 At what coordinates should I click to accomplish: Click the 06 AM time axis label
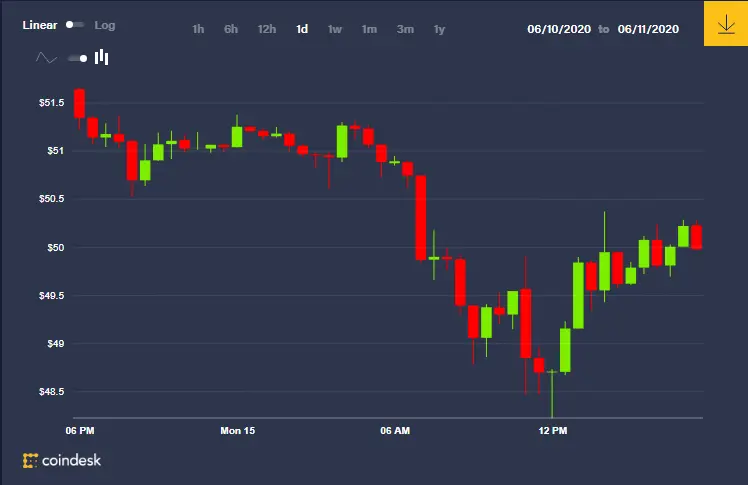click(395, 431)
